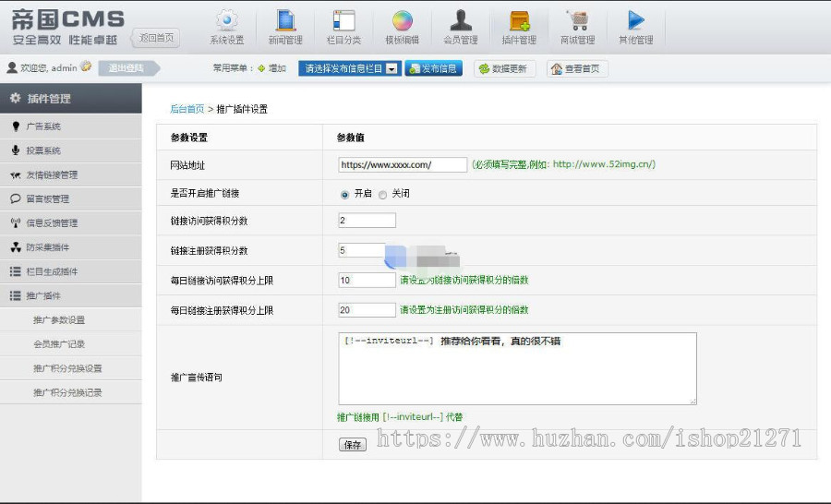The image size is (831, 504).
Task: Click the 帝国CMS logo
Action: click(x=67, y=27)
